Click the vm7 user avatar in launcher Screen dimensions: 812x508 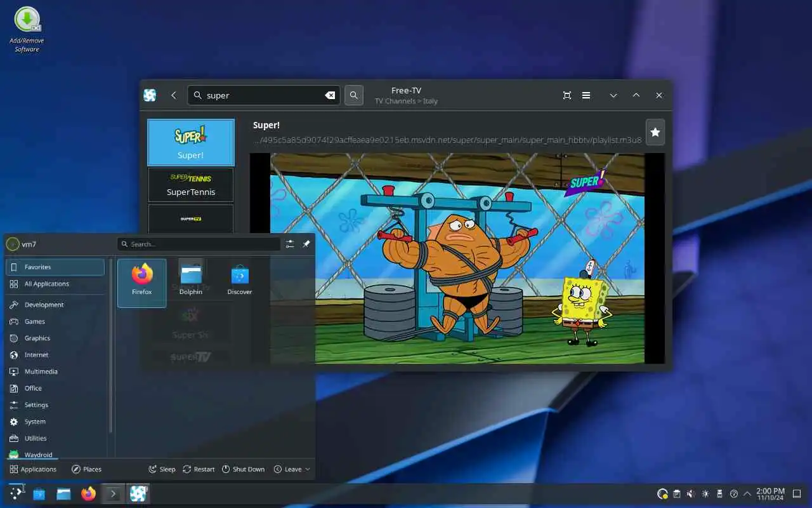12,244
